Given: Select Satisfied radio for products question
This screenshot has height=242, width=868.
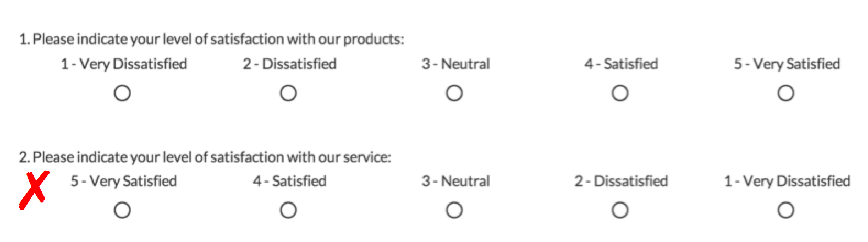Looking at the screenshot, I should tap(620, 93).
